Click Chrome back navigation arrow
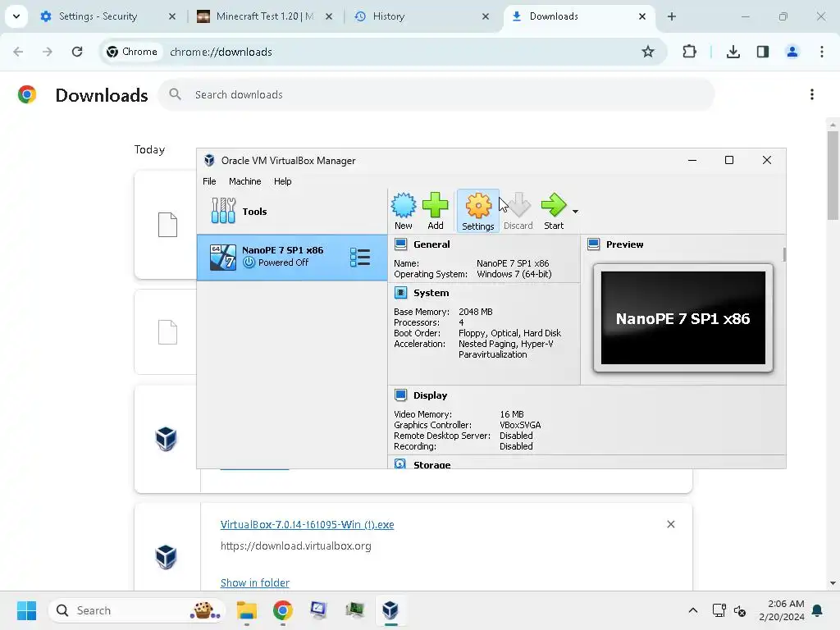This screenshot has width=840, height=630. 18,52
